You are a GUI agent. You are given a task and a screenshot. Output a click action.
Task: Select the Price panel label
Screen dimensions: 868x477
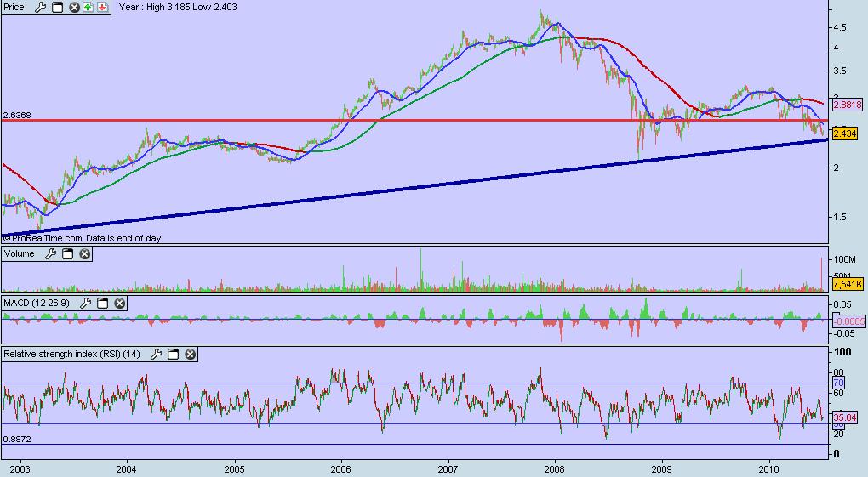click(x=14, y=7)
